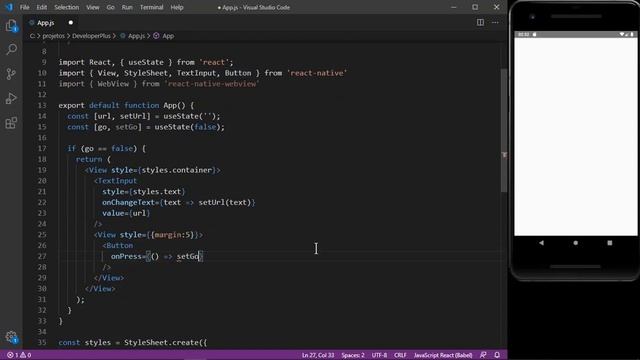Viewport: 640px width, 360px height.
Task: Click on 'useState' in the line 9 import
Action: (146, 62)
